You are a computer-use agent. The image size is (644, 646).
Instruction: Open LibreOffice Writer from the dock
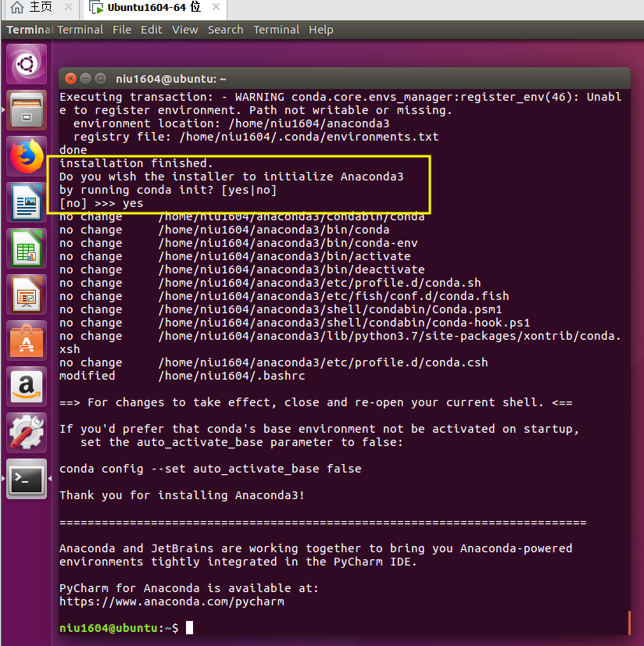pyautogui.click(x=27, y=202)
